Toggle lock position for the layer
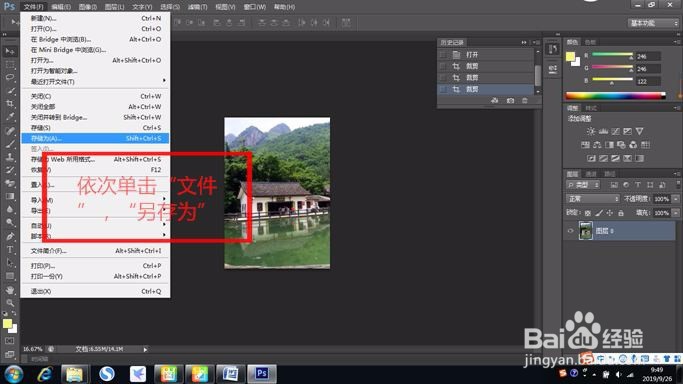This screenshot has width=683, height=384. tap(609, 213)
